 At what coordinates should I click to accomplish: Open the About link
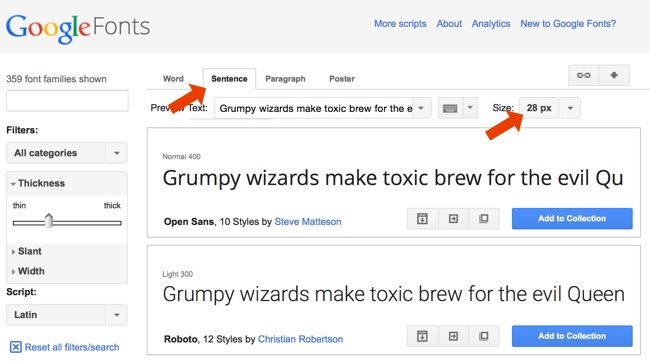pos(449,24)
